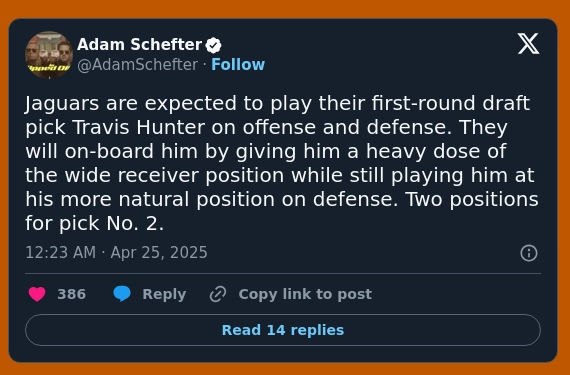Screen dimensions: 570x375
Task: Click the orange background above the tweet card
Action: pos(285,9)
